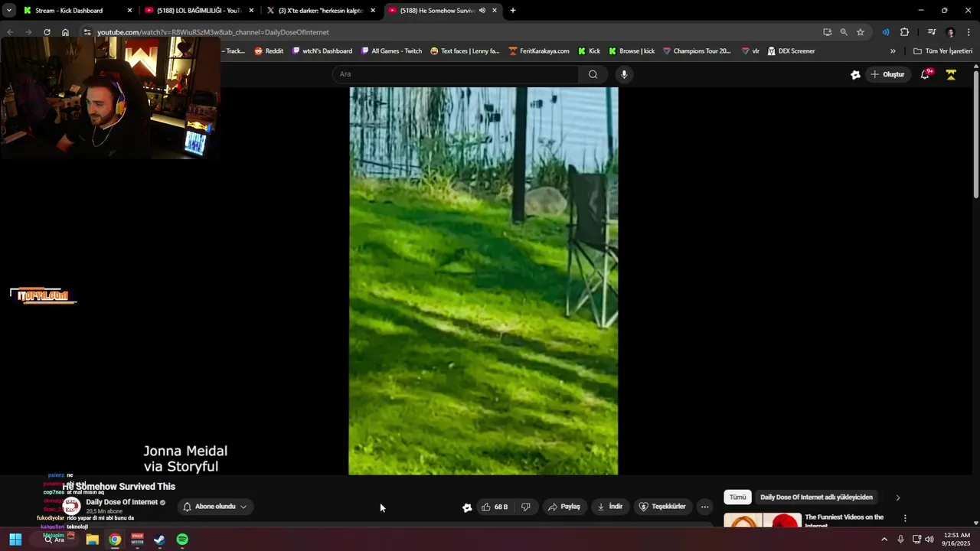Open the Browse | kick bookmark
980x551 pixels.
tap(632, 51)
